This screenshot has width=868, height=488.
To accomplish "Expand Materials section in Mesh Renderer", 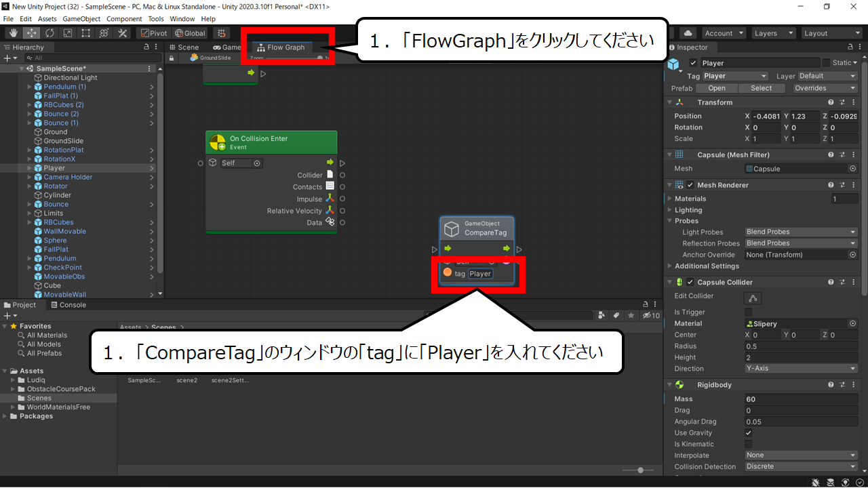I will click(x=669, y=199).
